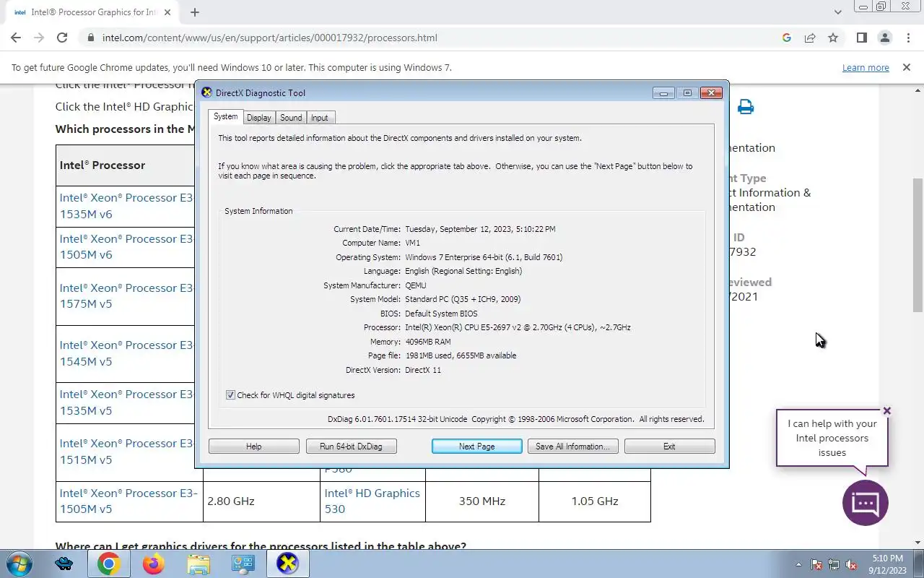Screen dimensions: 924x578
Task: Click the Memory value 4096MB RAM
Action: 427,342
